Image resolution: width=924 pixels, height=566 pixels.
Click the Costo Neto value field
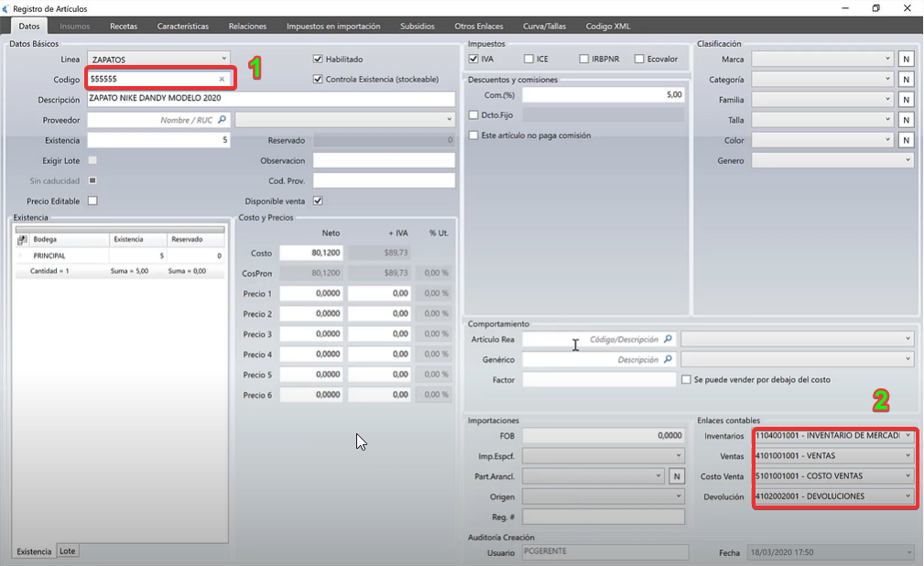coord(311,253)
